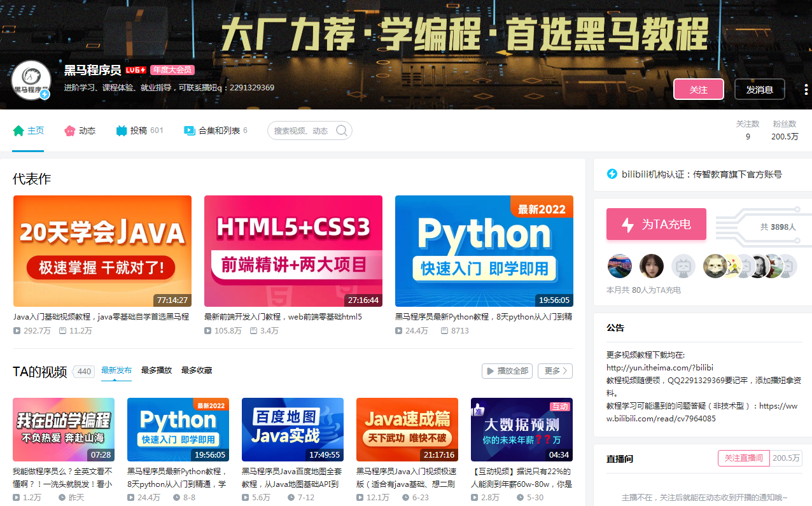Open the HTML5+CSS3 video thumbnail

(x=293, y=251)
